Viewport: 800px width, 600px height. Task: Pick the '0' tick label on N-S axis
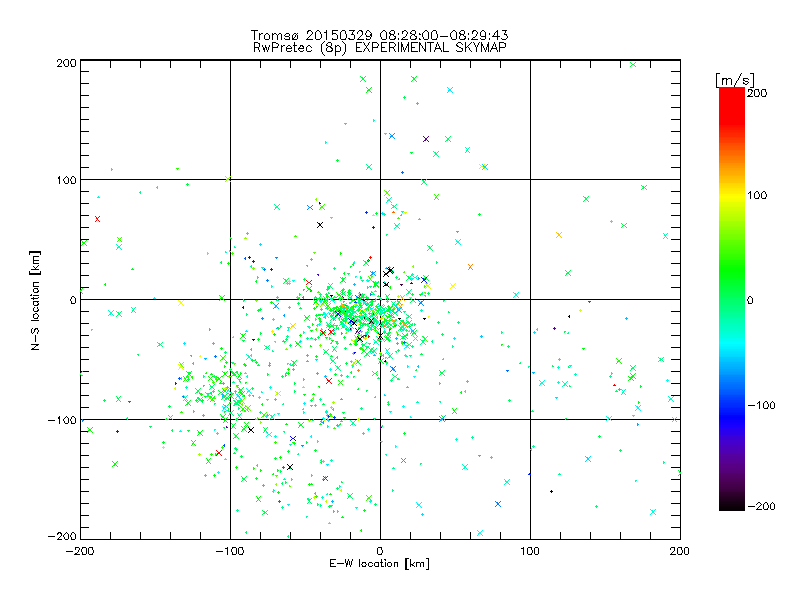coord(73,300)
